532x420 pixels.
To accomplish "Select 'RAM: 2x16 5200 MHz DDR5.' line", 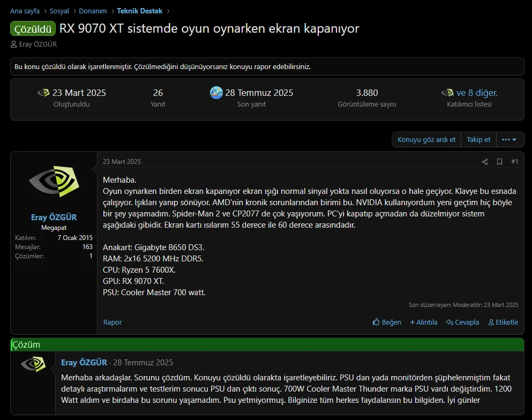I will [x=153, y=259].
